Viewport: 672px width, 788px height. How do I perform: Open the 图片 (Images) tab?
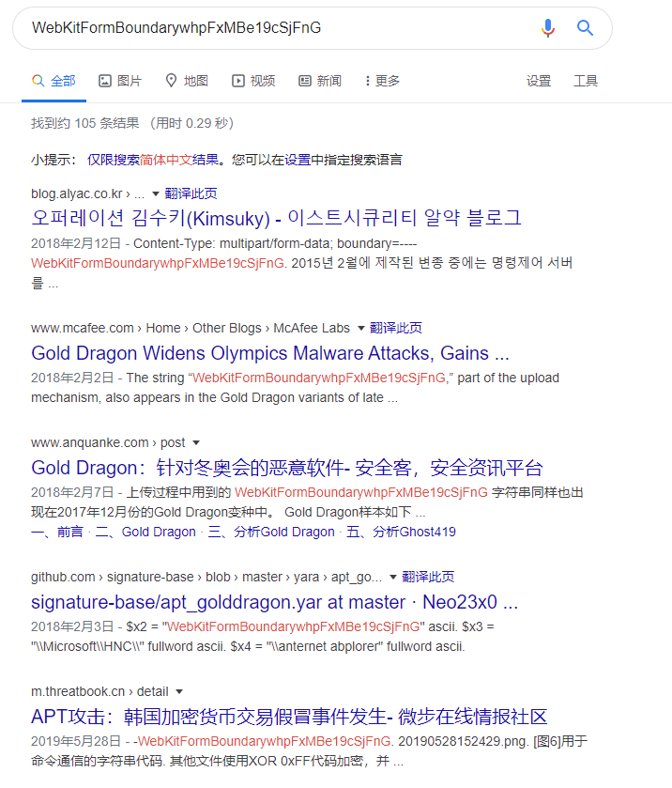[120, 81]
